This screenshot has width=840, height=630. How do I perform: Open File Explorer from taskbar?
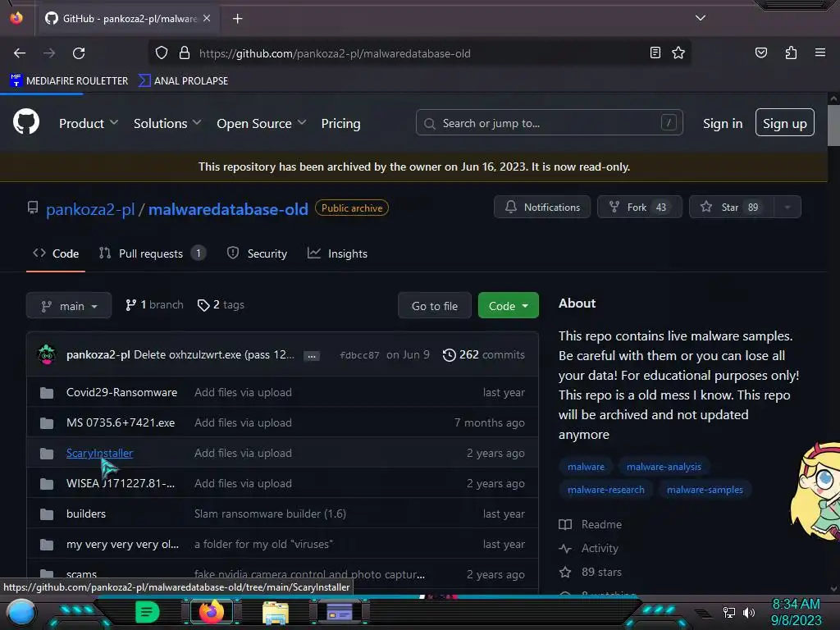pos(276,612)
